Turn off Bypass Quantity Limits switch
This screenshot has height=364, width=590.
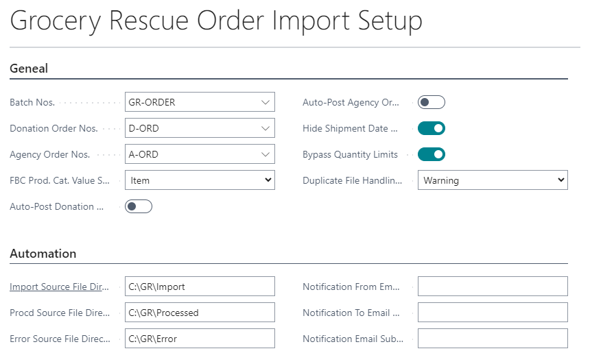pos(432,154)
